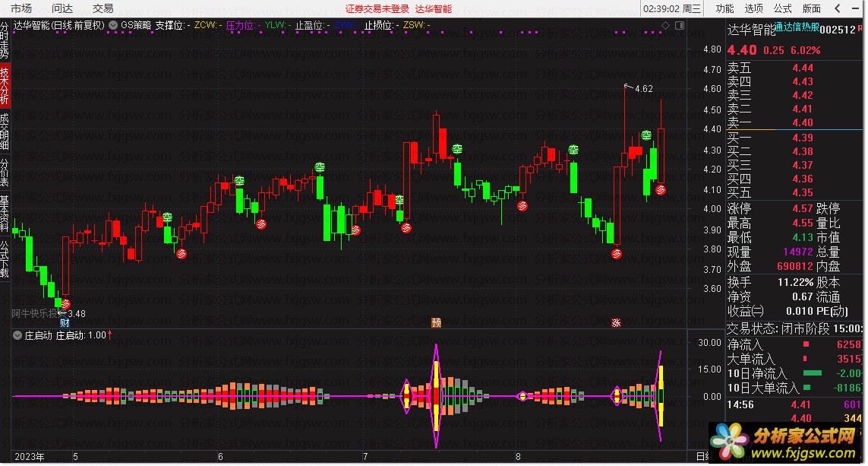Click month 8 on the time axis
Image resolution: width=868 pixels, height=466 pixels.
pyautogui.click(x=518, y=457)
